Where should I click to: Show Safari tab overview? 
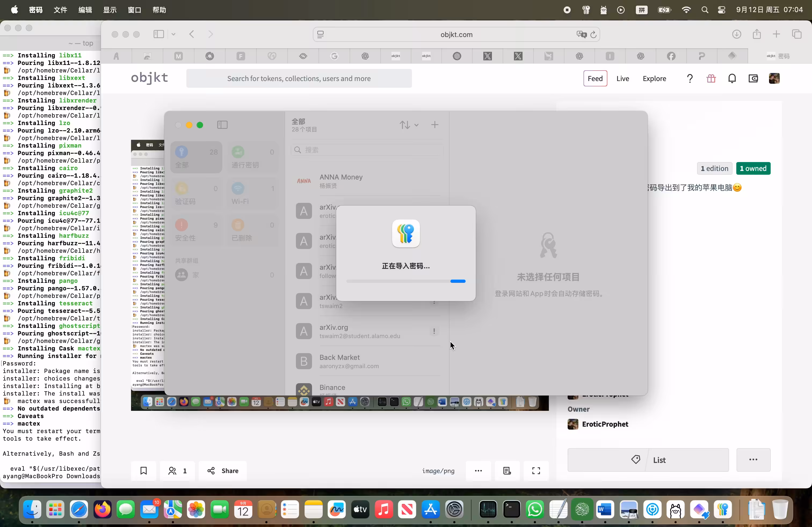coord(797,34)
